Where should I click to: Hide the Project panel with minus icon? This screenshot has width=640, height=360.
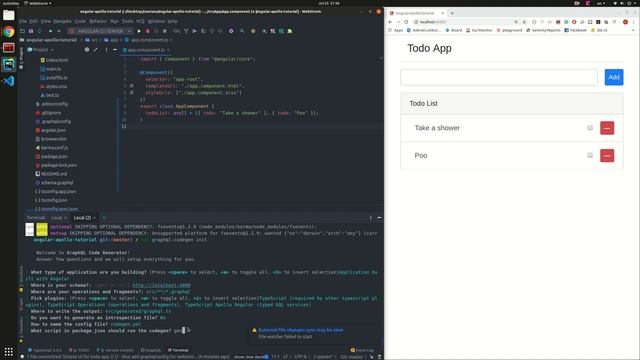pos(115,50)
